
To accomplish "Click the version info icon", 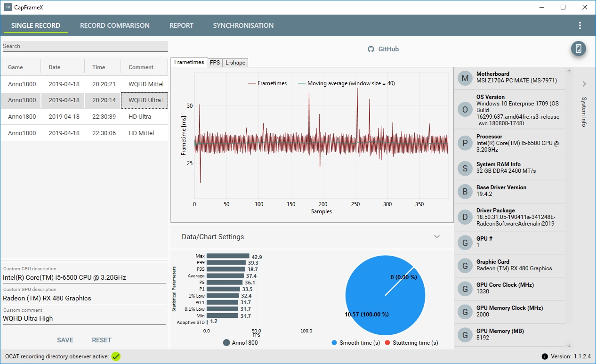I will pos(545,356).
